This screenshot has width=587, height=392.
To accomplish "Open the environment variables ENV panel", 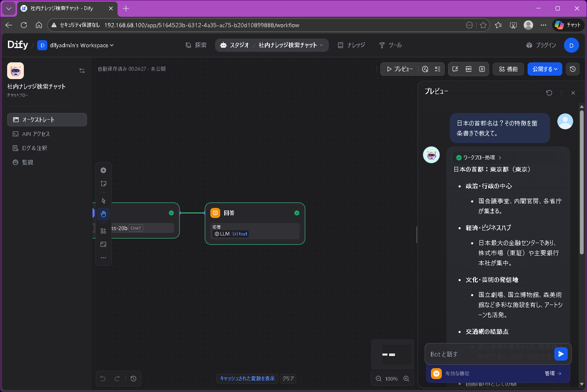I will pyautogui.click(x=469, y=69).
